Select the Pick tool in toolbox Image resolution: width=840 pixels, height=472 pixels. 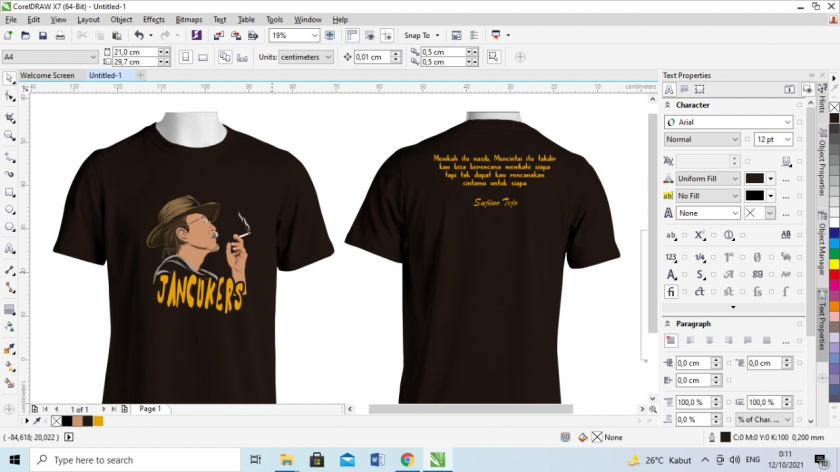coord(9,78)
